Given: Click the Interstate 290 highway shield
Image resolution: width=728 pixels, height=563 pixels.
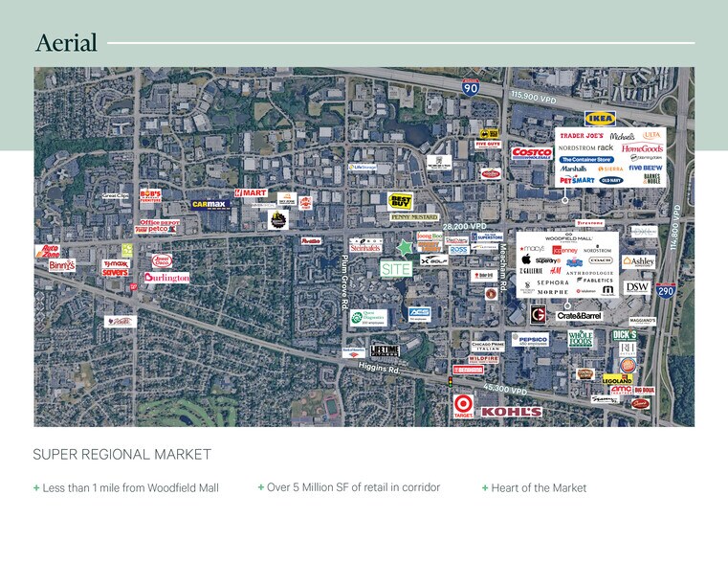Looking at the screenshot, I should [666, 291].
